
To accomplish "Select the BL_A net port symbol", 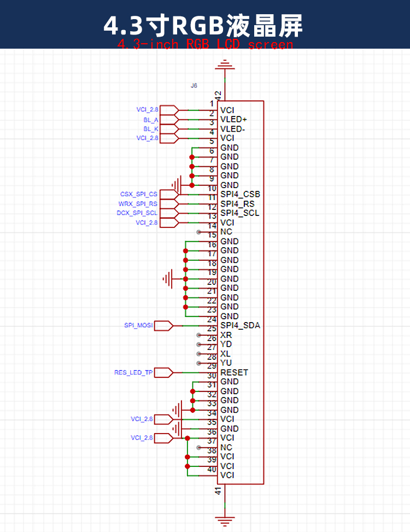I will tap(169, 120).
